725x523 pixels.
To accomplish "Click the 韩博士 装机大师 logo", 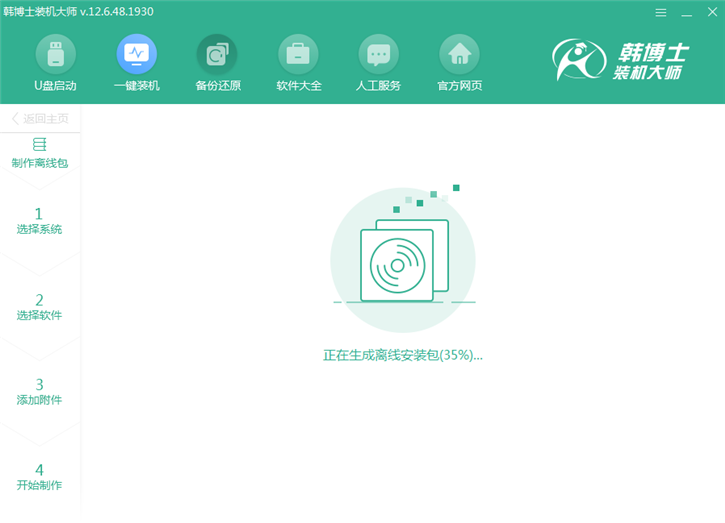I will click(x=621, y=60).
